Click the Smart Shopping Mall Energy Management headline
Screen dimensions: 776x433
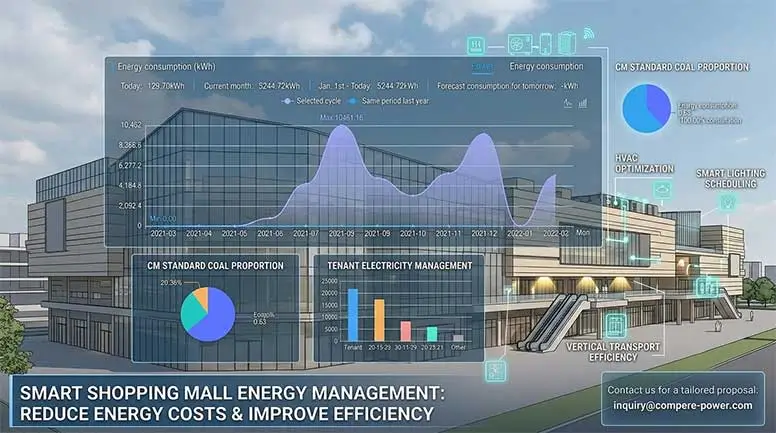(232, 403)
